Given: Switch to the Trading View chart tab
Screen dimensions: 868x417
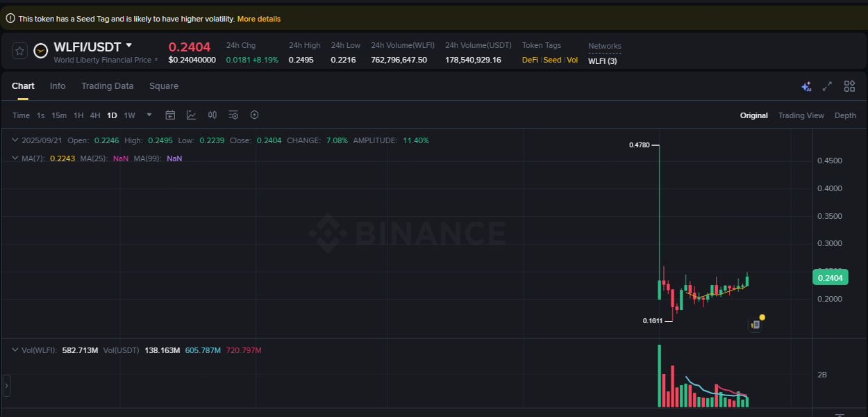Looking at the screenshot, I should [x=801, y=115].
